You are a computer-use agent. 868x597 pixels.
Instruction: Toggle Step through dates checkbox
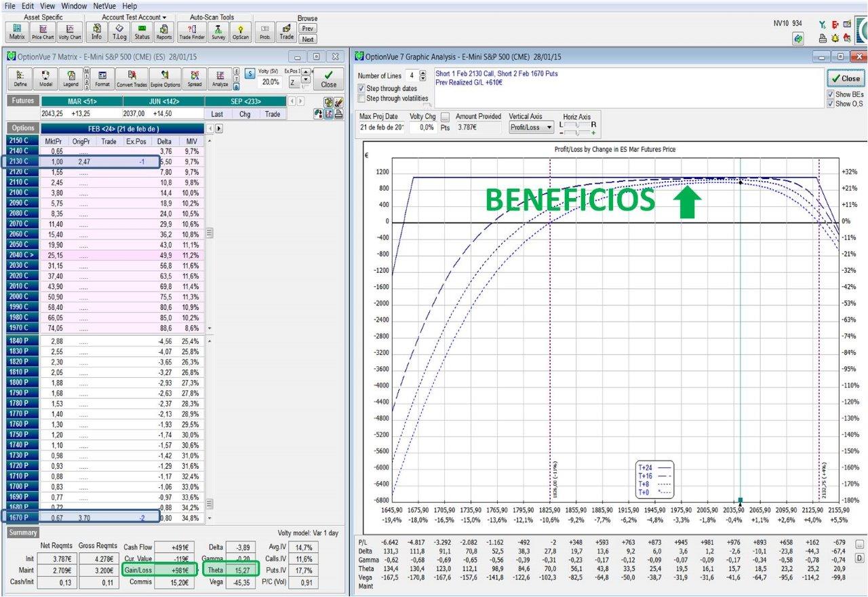[361, 89]
